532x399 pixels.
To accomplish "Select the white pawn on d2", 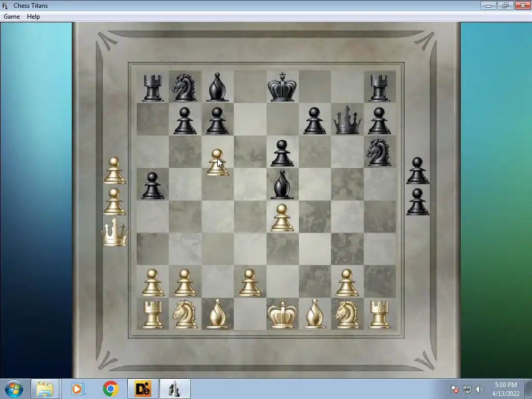I will click(250, 283).
